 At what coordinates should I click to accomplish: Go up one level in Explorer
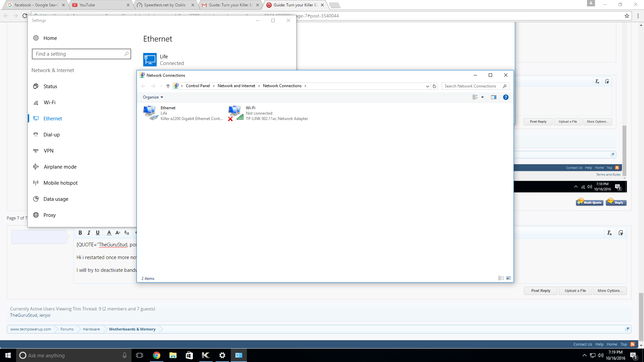(x=168, y=86)
